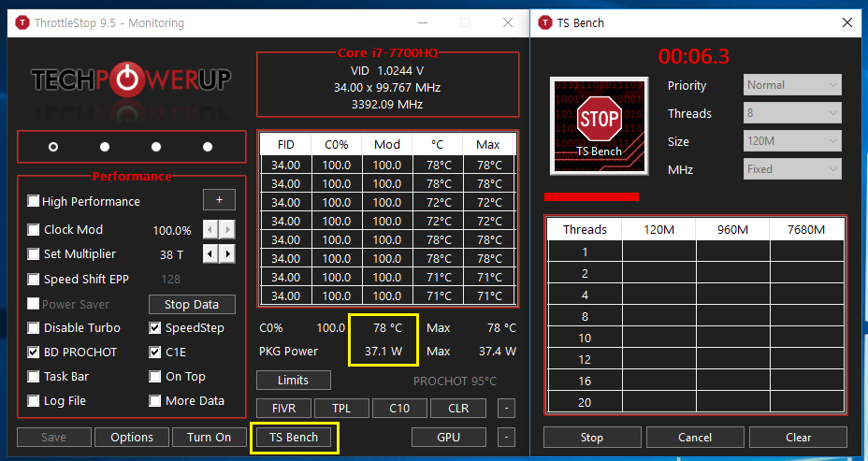Toggle the C1E checkbox
The image size is (868, 461).
click(155, 352)
